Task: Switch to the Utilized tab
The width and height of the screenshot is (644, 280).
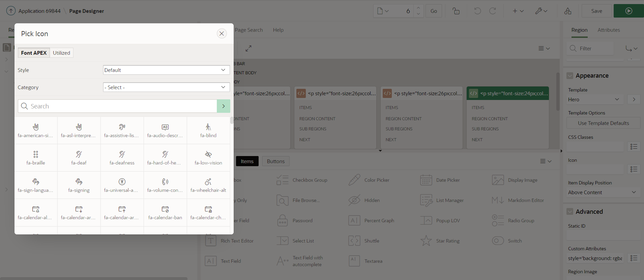Action: [61, 53]
